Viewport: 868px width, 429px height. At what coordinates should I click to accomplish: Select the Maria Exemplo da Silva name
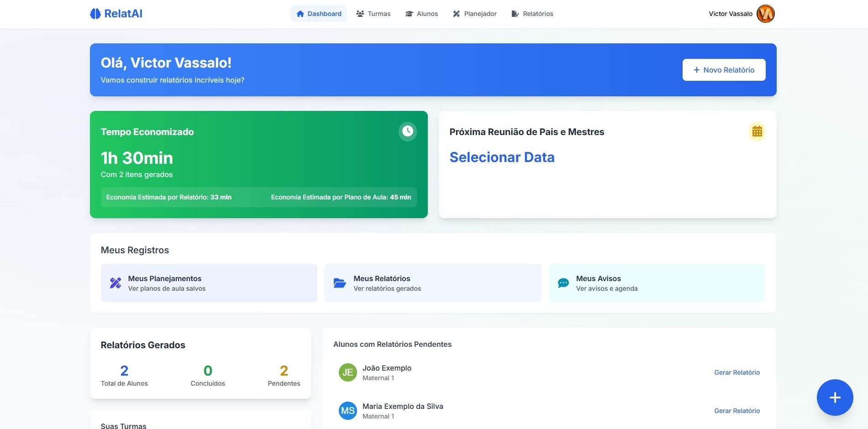coord(403,406)
